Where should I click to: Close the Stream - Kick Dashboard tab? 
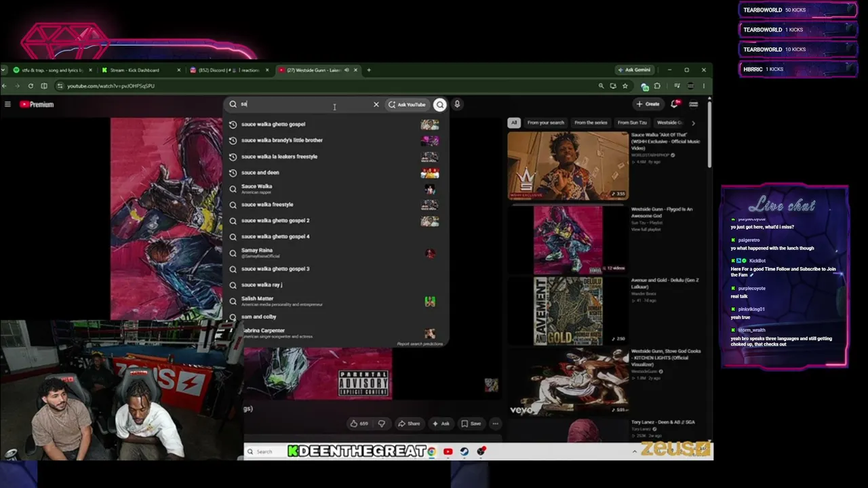[179, 70]
